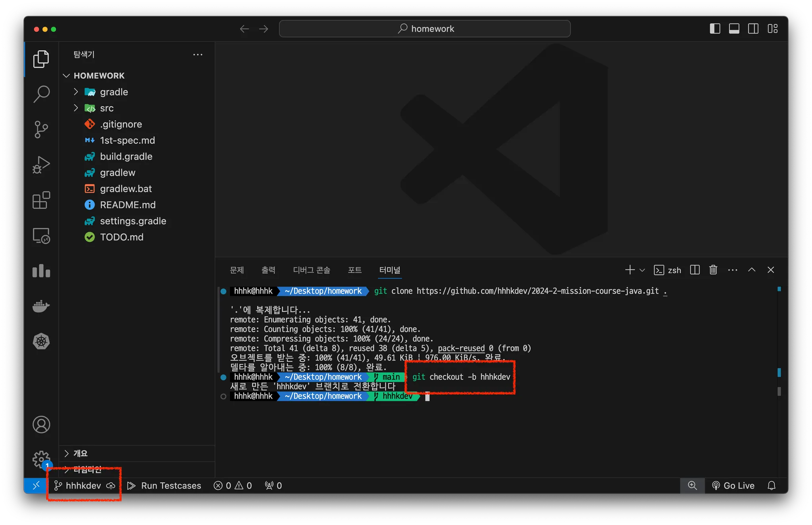
Task: Toggle the bottom panel visibility
Action: point(734,29)
